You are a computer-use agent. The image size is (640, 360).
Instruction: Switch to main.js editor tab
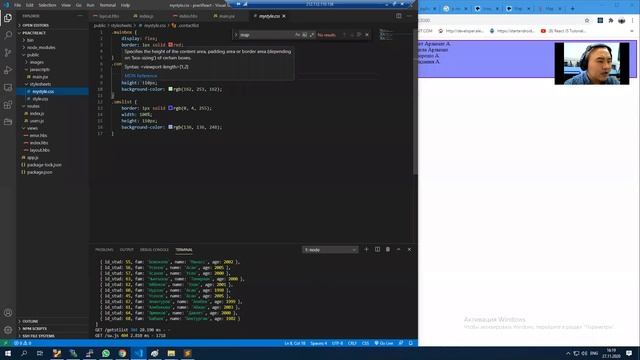pyautogui.click(x=227, y=16)
